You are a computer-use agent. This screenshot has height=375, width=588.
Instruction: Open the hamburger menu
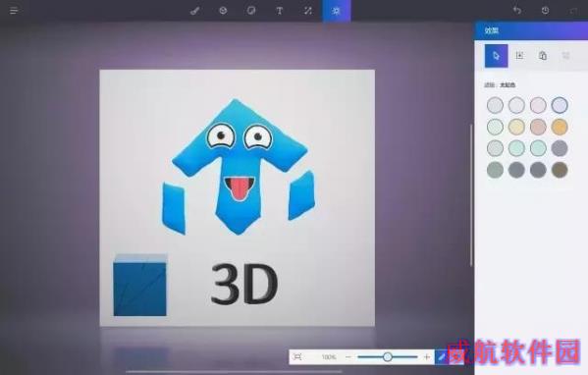(x=14, y=11)
